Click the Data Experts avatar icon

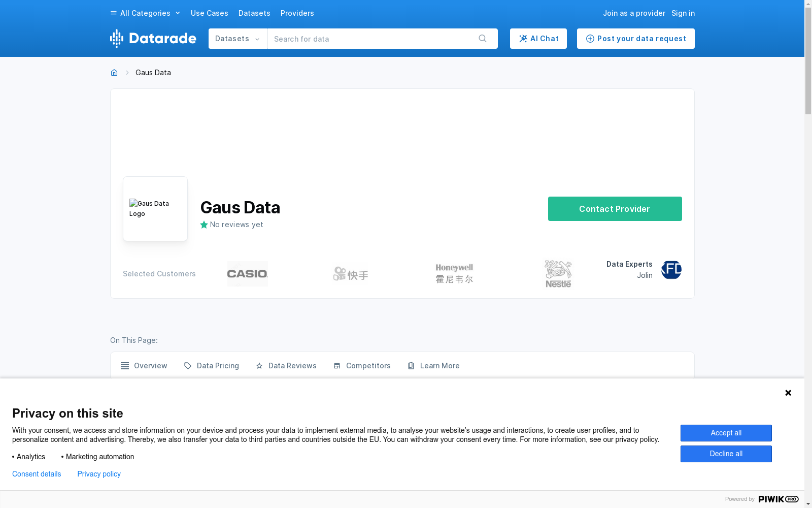671,270
